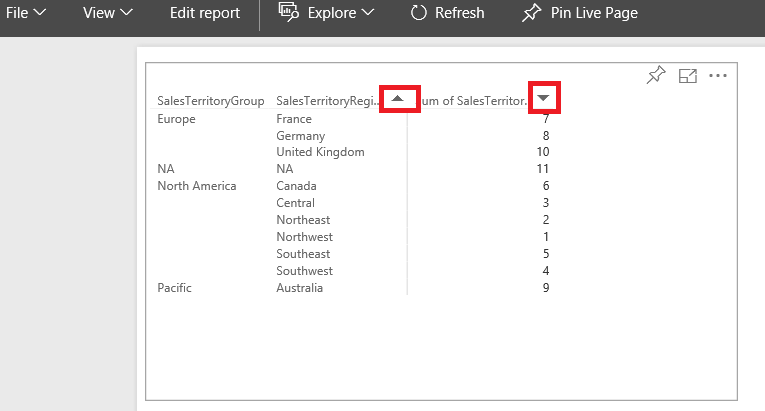The height and width of the screenshot is (411, 765).
Task: Click Edit report
Action: pos(205,13)
